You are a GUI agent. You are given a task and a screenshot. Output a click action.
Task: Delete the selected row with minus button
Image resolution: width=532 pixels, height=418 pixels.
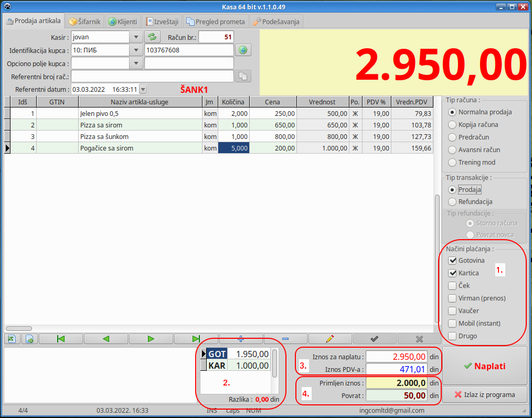(x=285, y=339)
